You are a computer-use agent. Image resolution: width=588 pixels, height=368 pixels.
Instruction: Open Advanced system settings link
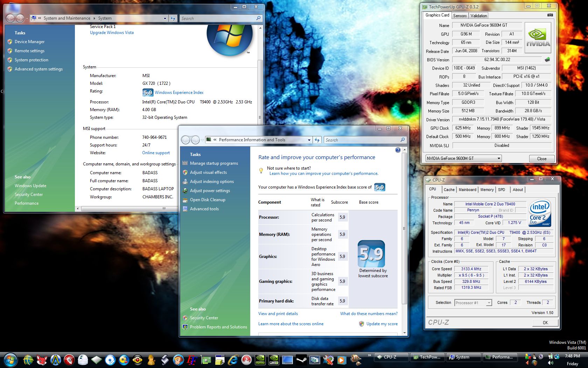pos(38,69)
